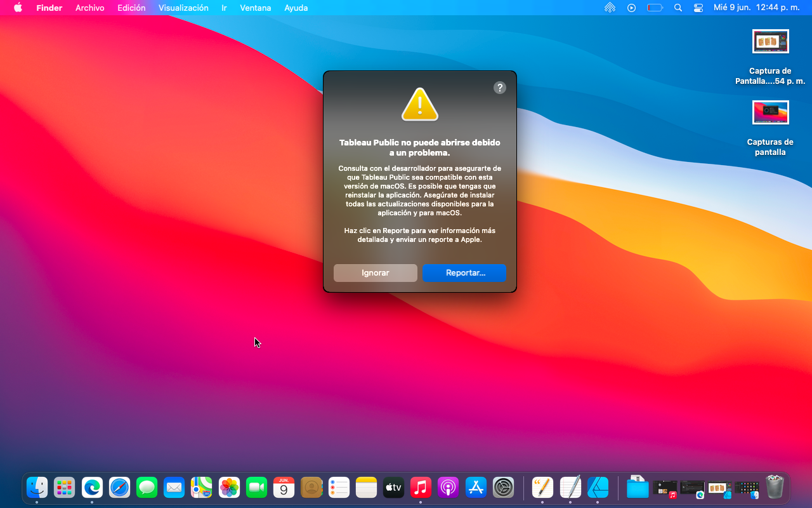Open Affinity Designer from the Dock
812x508 pixels.
coord(598,488)
